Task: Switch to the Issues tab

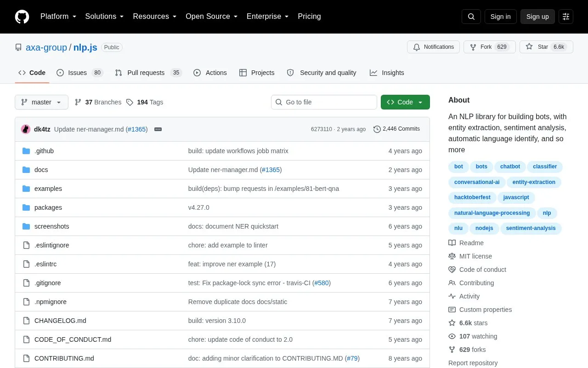Action: click(x=80, y=73)
